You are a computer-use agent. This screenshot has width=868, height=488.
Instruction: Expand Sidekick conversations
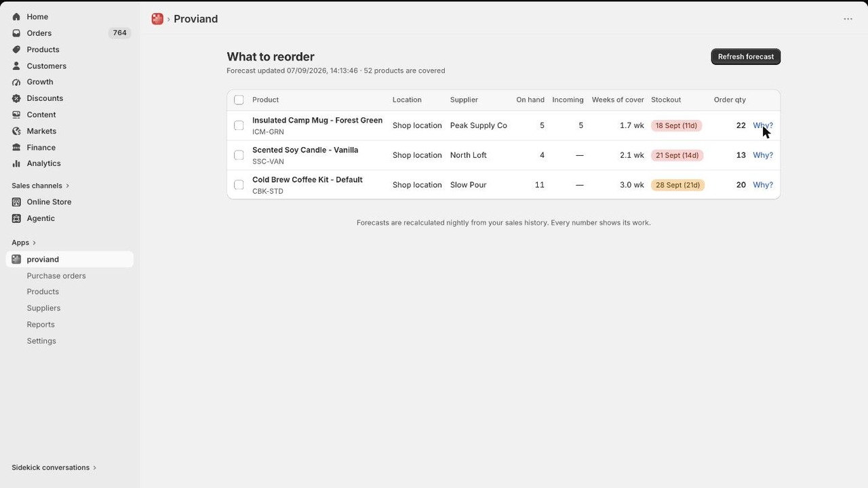[54, 468]
